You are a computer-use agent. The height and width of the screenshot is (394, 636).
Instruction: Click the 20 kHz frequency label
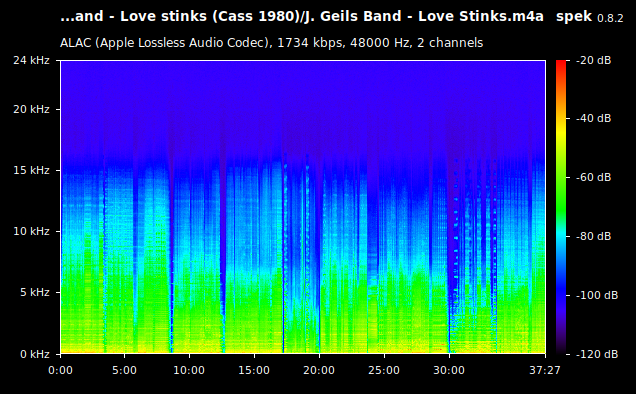pos(31,110)
